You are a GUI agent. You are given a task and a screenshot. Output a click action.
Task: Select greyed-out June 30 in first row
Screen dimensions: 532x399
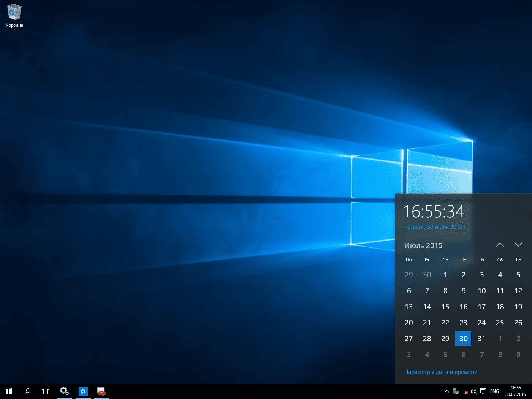(x=427, y=275)
